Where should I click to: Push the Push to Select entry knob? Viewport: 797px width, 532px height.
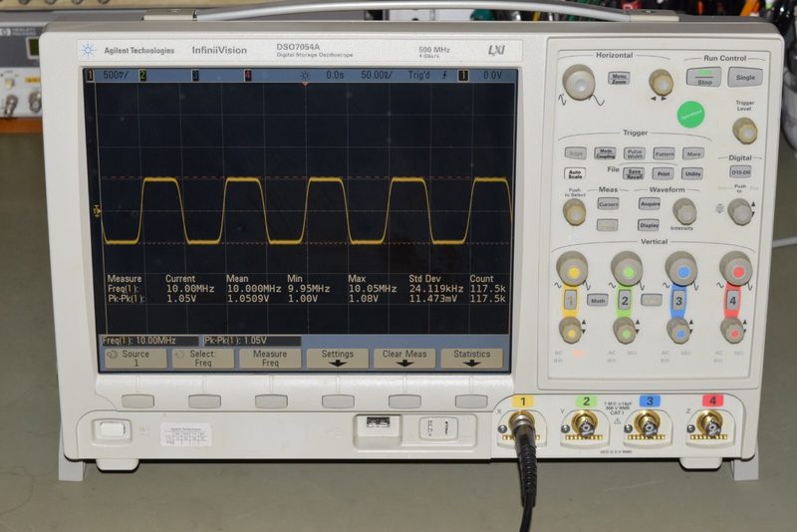coord(575,212)
